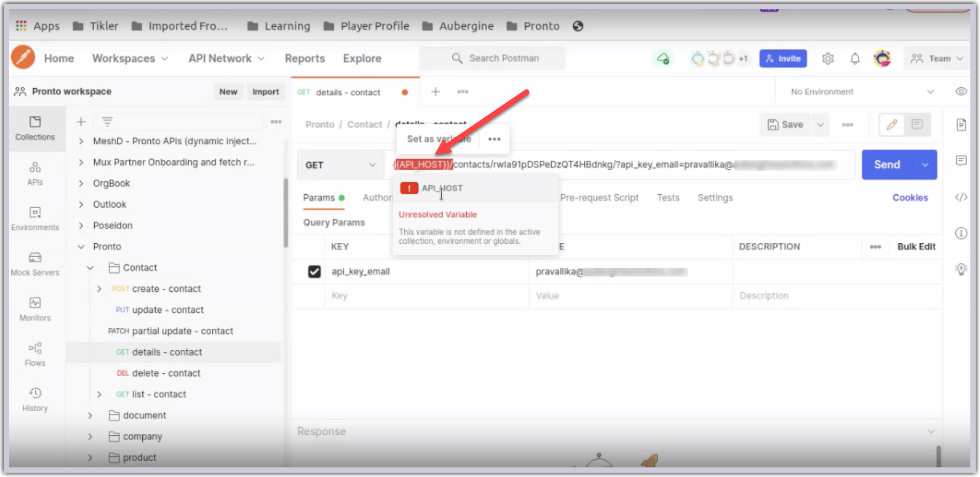Open the Mock Servers sidebar panel
This screenshot has width=980, height=477.
pos(35,264)
